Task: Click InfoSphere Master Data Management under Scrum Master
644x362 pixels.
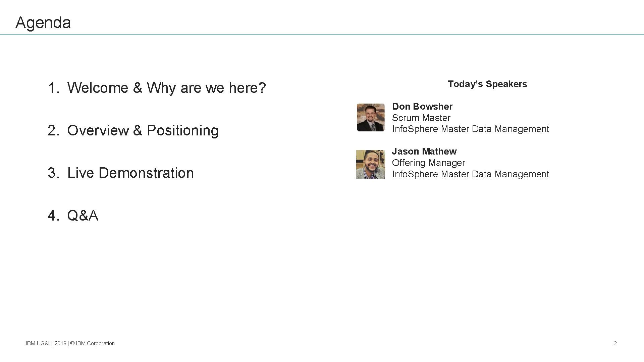Action: point(470,129)
